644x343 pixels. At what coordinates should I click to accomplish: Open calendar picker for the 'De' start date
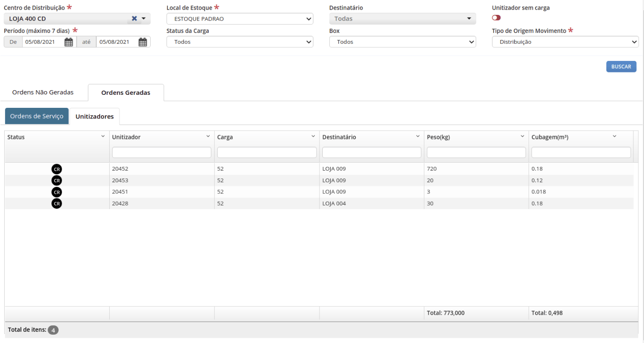[x=69, y=42]
